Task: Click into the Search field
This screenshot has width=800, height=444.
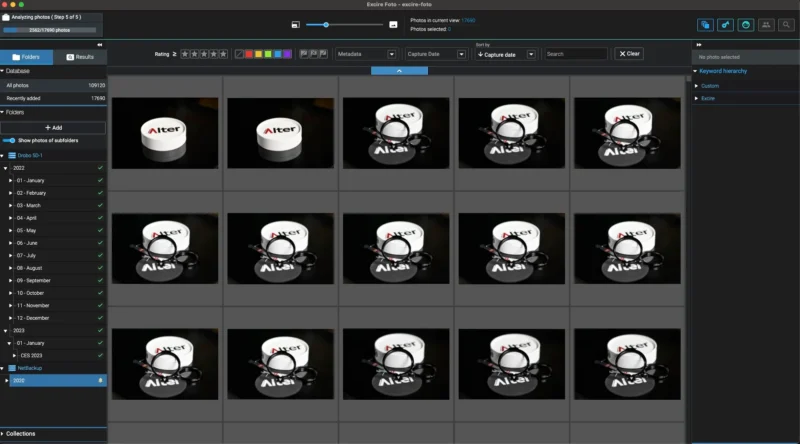Action: 577,54
